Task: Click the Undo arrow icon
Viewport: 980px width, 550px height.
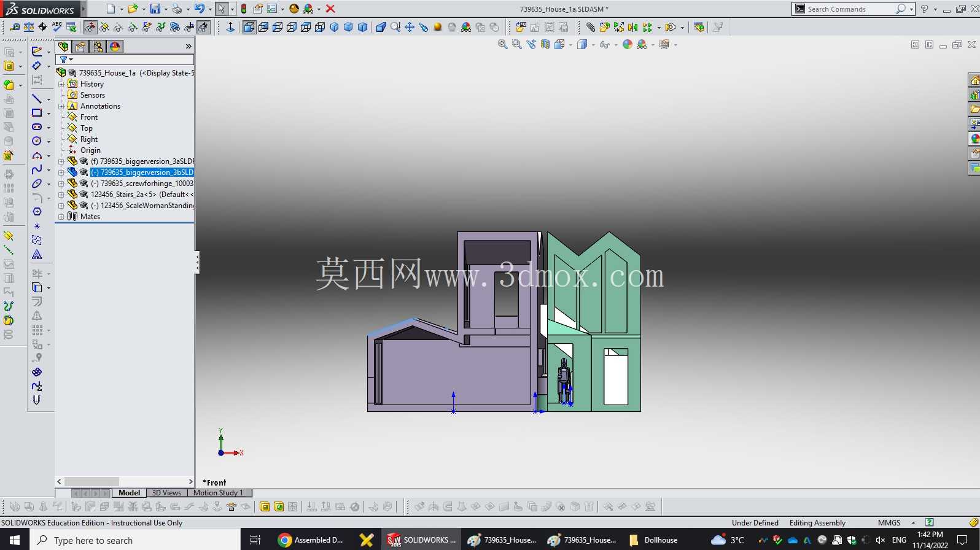Action: click(199, 9)
